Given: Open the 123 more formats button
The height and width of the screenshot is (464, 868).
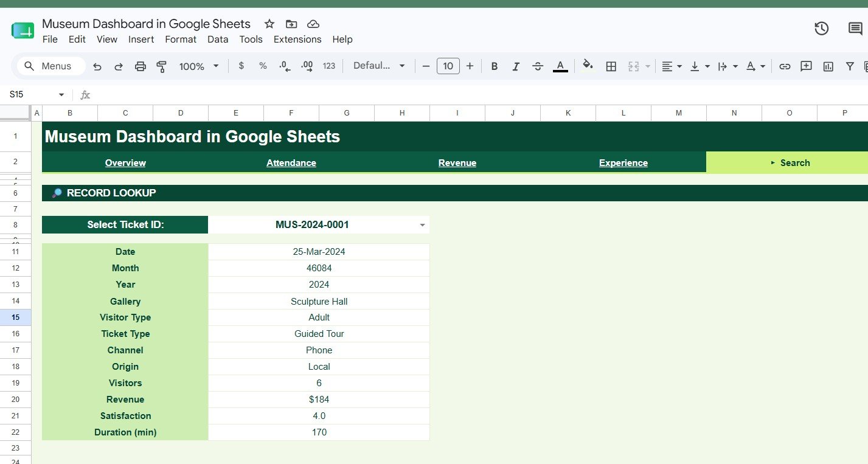Looking at the screenshot, I should pyautogui.click(x=329, y=66).
